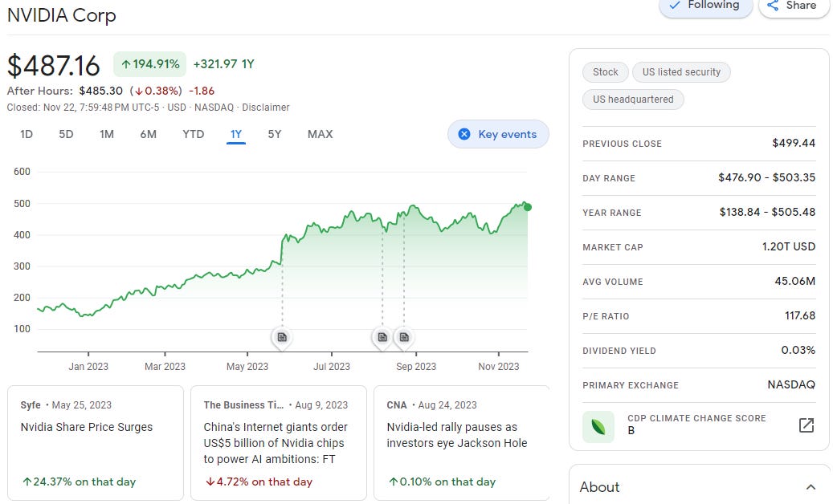Click the After Hours price $485.30
Image resolution: width=833 pixels, height=504 pixels.
(x=101, y=91)
